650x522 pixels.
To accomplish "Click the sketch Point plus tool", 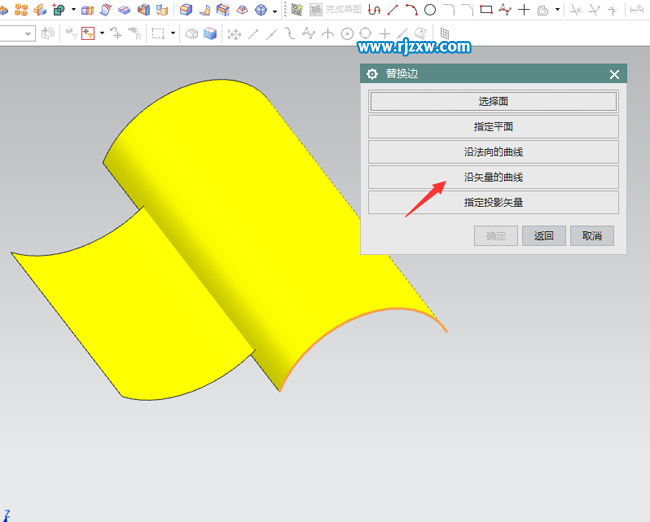I will [x=523, y=10].
